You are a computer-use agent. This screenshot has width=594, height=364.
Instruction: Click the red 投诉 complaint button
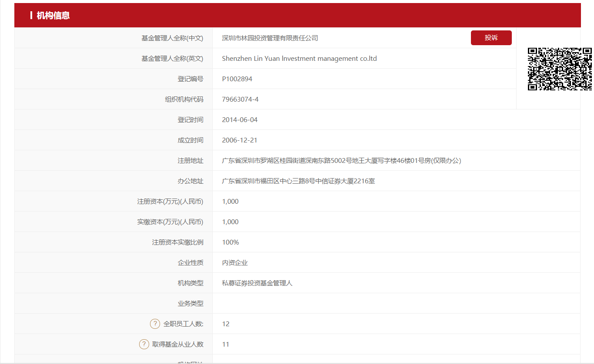click(x=491, y=38)
